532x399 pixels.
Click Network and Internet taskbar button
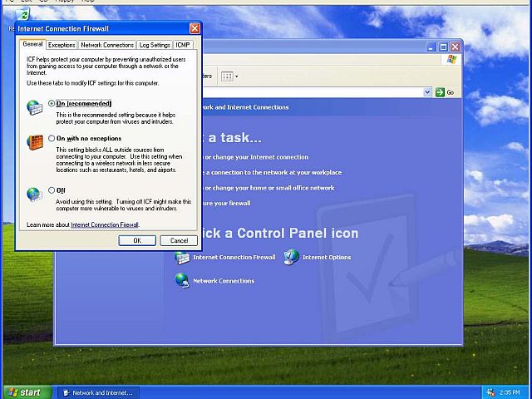[x=98, y=392]
